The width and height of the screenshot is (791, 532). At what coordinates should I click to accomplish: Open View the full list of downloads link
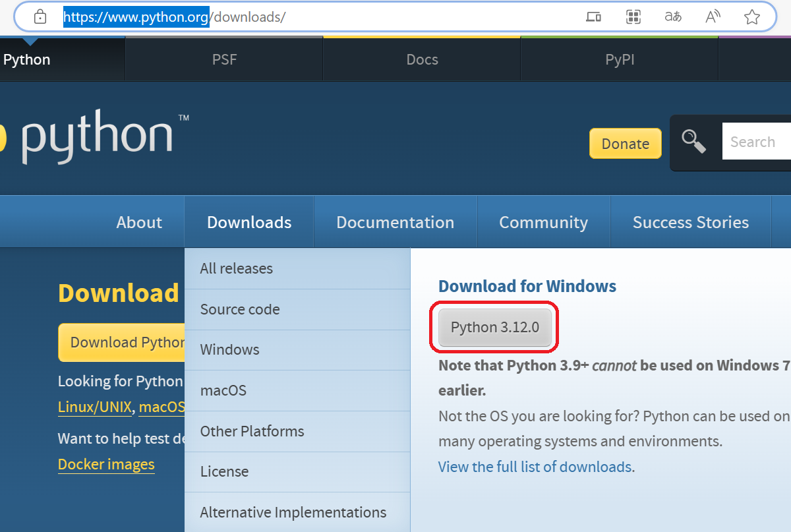[x=535, y=467]
